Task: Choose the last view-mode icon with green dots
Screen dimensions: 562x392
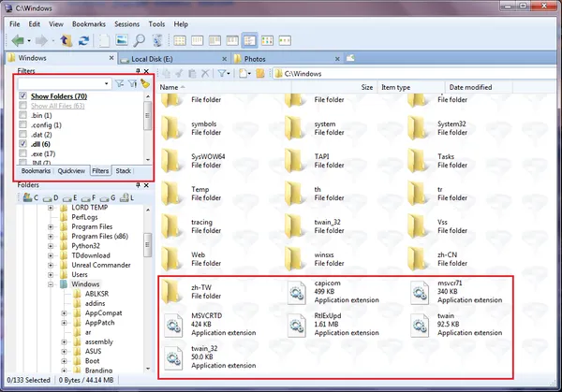Action: click(x=285, y=40)
